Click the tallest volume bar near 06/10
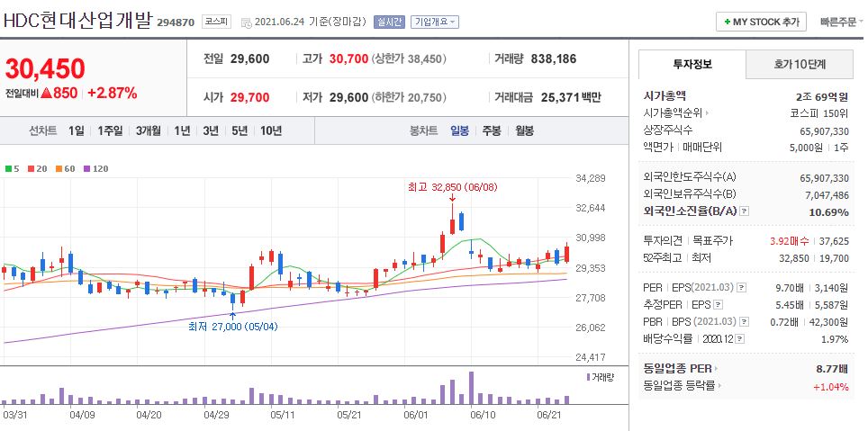 [x=471, y=387]
